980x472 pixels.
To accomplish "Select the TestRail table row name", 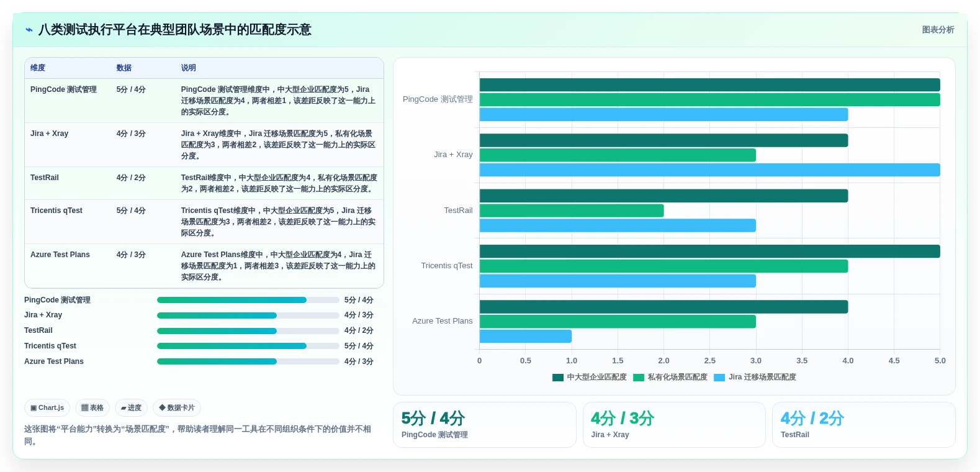I will pyautogui.click(x=45, y=178).
